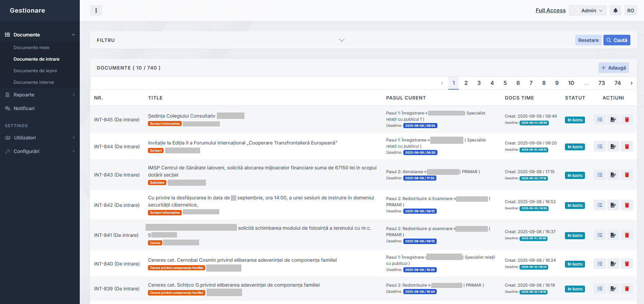Open steps list icon for INT-843

coord(600,175)
